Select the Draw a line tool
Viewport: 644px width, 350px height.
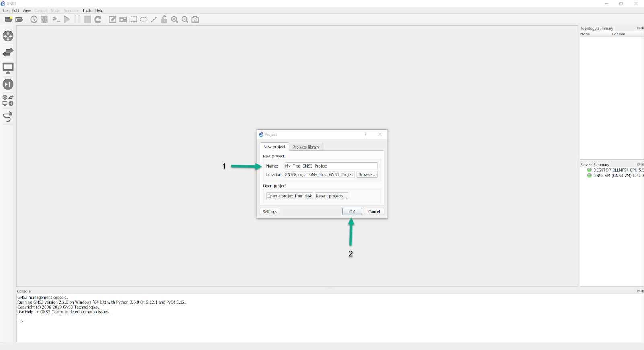coord(154,19)
